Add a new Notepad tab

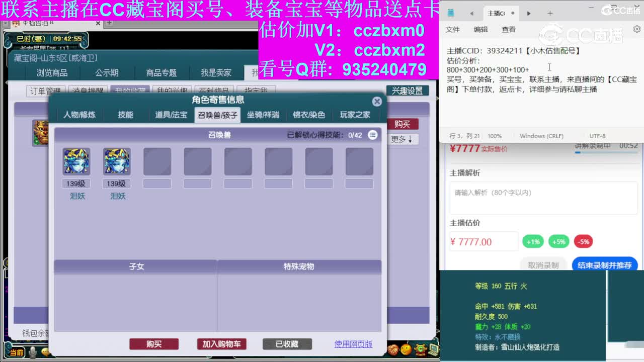[550, 13]
